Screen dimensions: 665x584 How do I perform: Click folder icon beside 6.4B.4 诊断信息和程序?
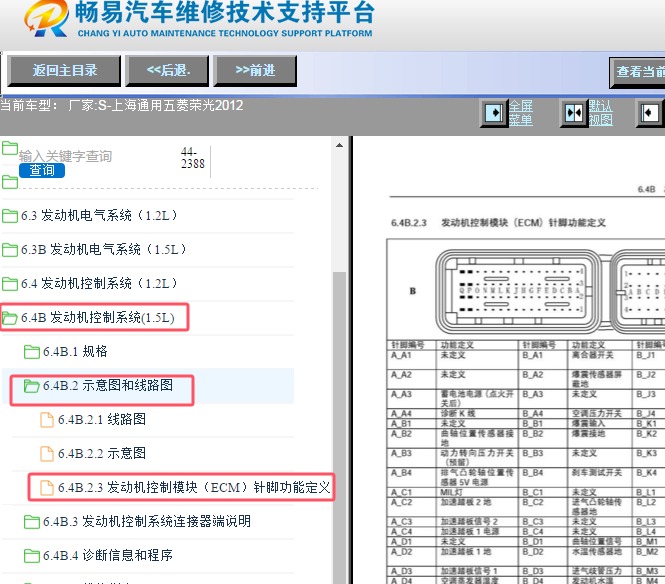point(32,556)
